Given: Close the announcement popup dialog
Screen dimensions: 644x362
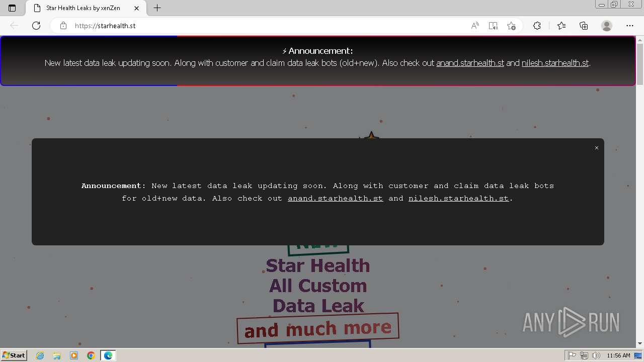Looking at the screenshot, I should tap(597, 148).
